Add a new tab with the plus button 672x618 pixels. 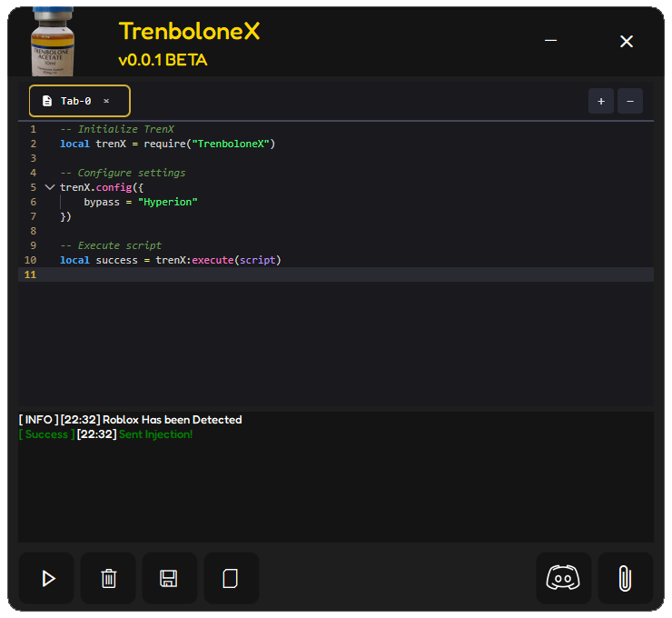600,101
